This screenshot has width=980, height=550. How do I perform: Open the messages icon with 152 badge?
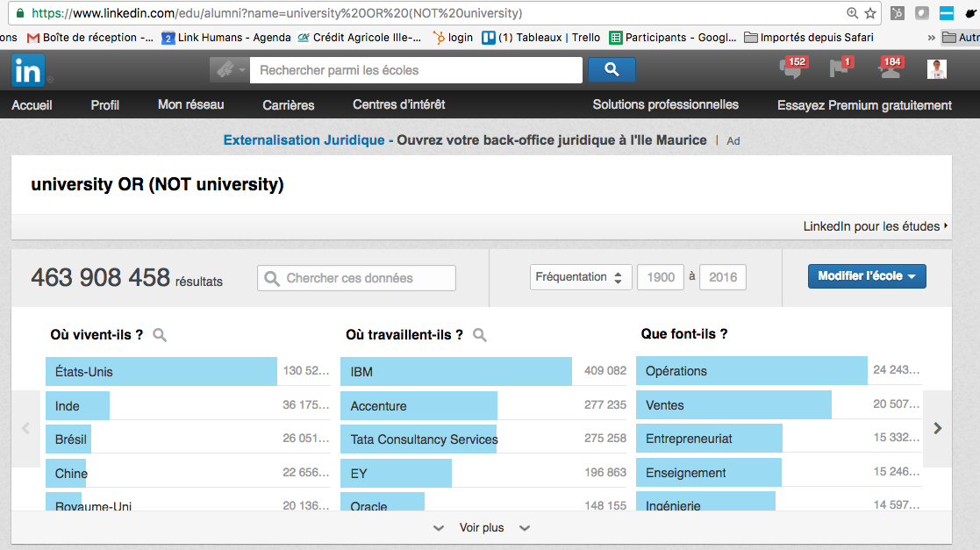click(790, 69)
